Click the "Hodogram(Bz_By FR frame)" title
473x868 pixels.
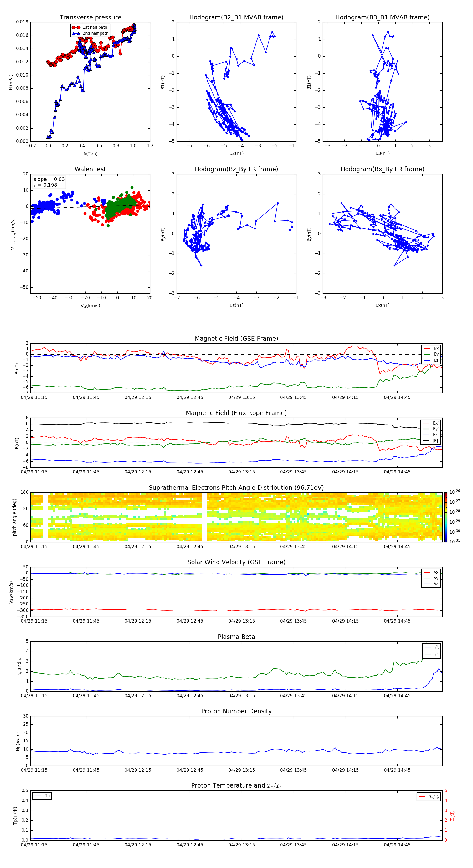236,169
